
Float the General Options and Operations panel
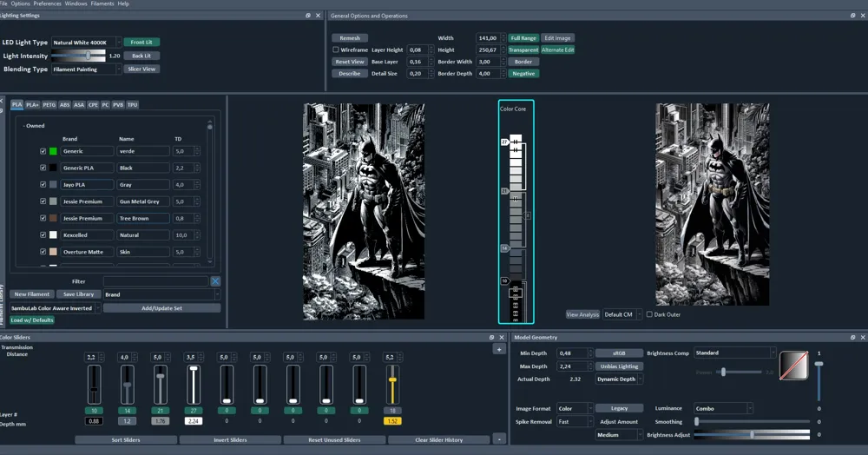853,16
